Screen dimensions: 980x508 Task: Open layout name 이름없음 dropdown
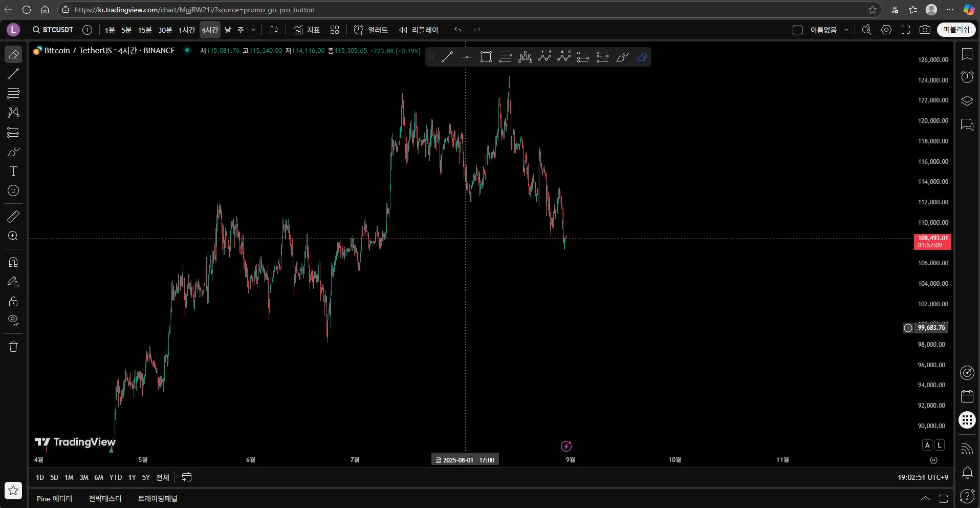tap(830, 30)
